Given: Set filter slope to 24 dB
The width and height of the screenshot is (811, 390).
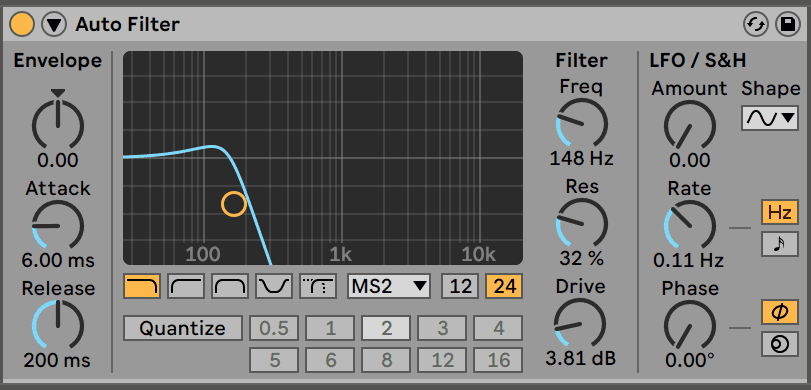Looking at the screenshot, I should point(504,286).
